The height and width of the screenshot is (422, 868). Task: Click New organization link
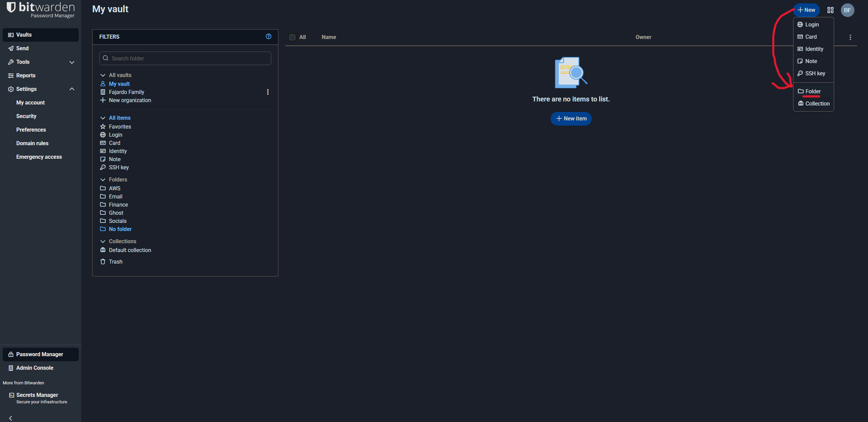click(x=130, y=100)
